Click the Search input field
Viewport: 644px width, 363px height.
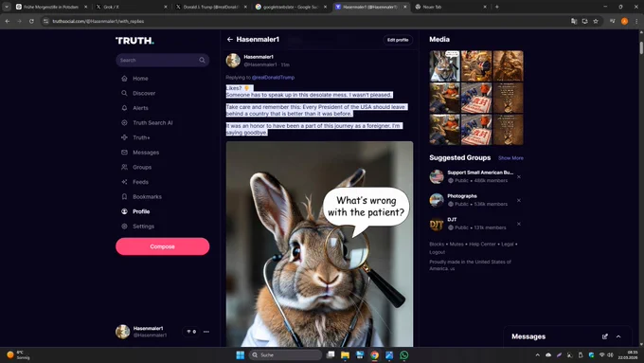(162, 60)
